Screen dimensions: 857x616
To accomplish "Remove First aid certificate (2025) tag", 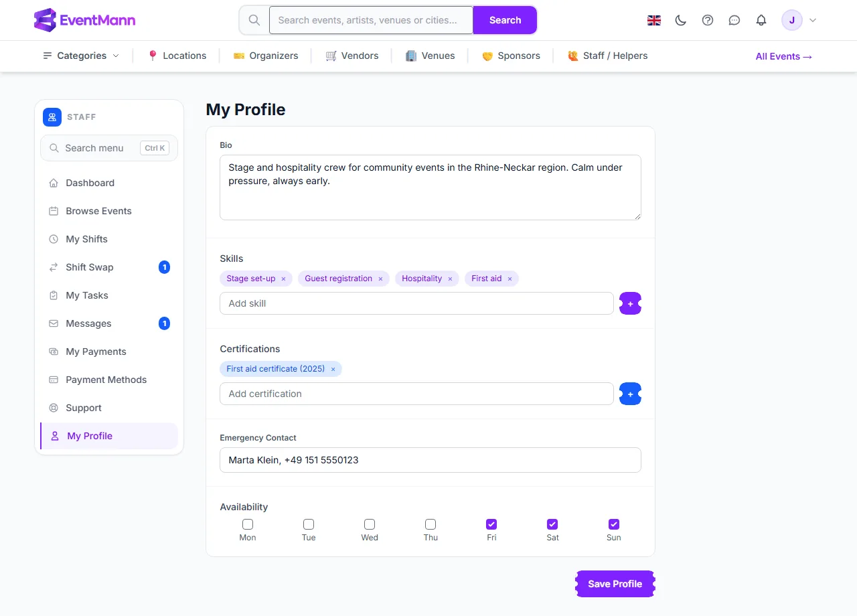I will coord(333,369).
